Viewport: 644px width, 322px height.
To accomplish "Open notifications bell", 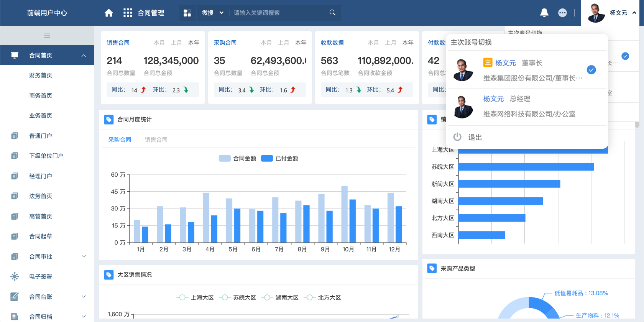I will pyautogui.click(x=544, y=13).
